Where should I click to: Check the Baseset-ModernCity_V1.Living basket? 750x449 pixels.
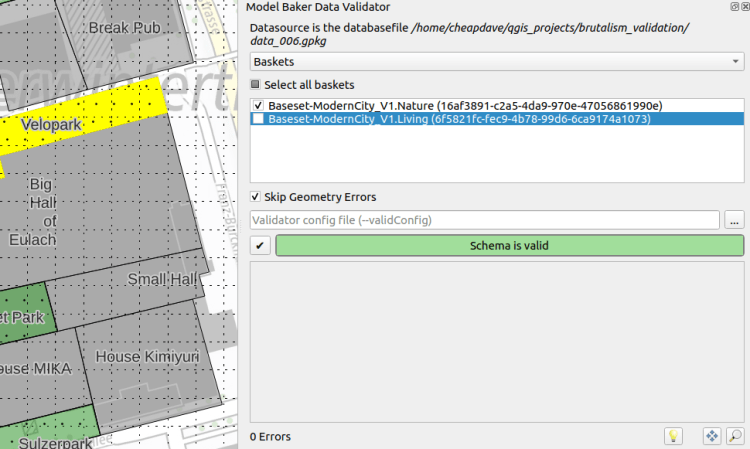(258, 119)
